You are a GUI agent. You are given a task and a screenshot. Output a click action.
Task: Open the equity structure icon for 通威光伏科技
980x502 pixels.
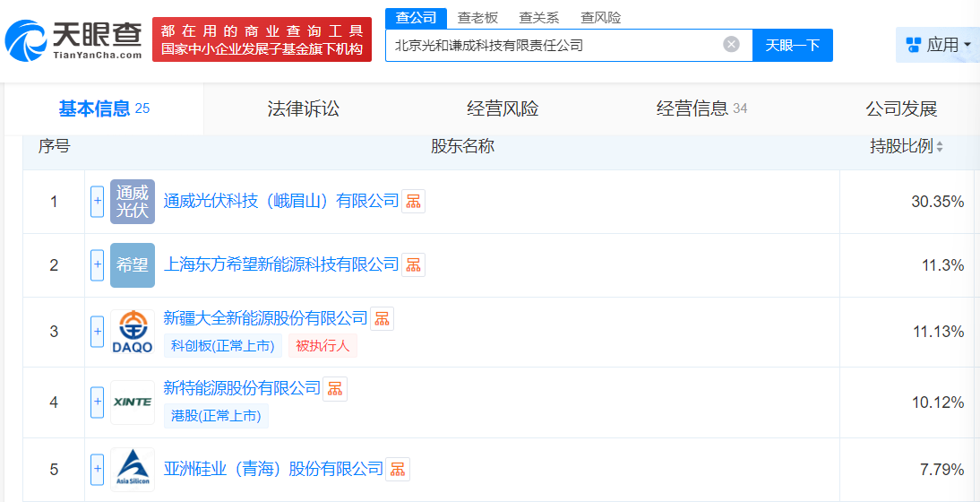tap(413, 202)
